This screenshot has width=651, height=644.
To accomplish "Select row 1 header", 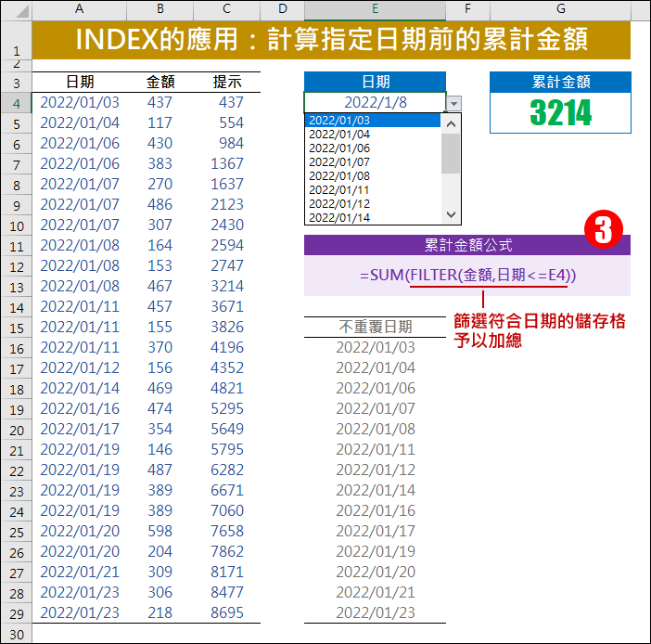I will [16, 40].
